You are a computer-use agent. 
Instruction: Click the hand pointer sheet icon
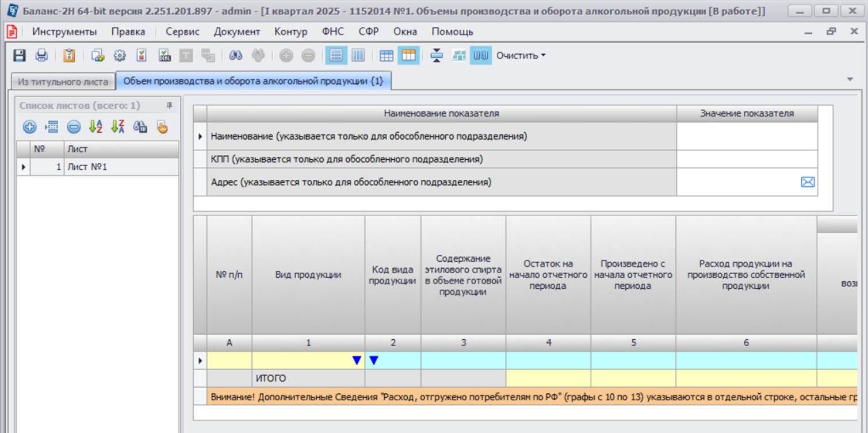click(x=162, y=127)
